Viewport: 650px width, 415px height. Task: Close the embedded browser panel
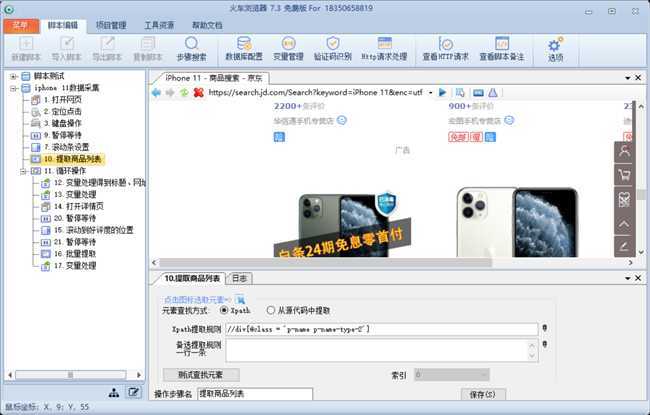pyautogui.click(x=638, y=78)
